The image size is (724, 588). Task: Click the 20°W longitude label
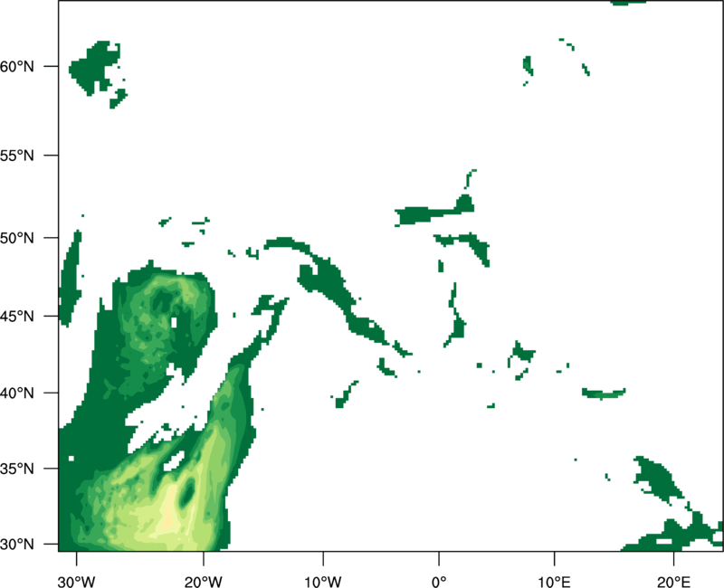point(203,582)
